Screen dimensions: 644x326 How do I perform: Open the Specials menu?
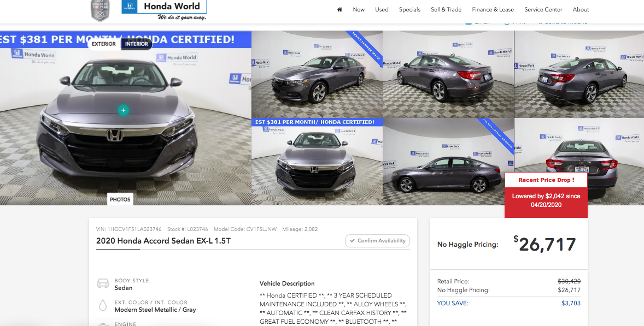(x=409, y=9)
